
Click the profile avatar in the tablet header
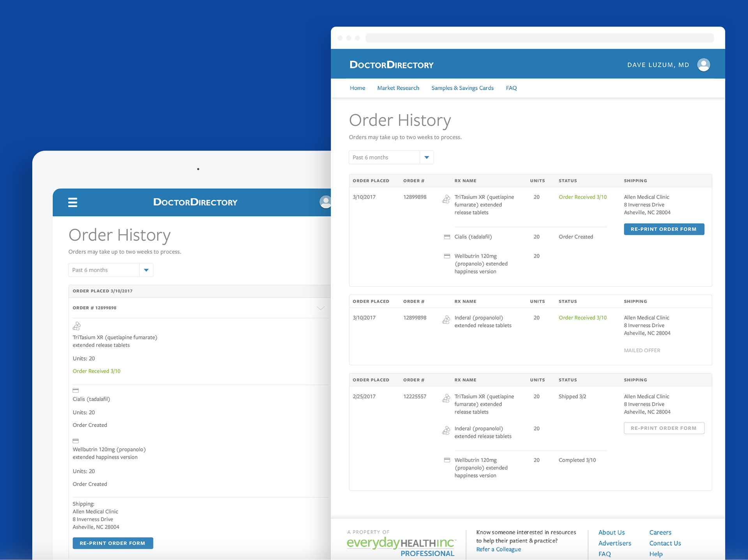coord(325,202)
